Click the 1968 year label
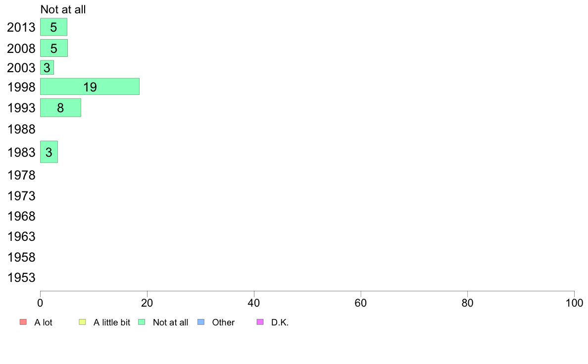Screen dimensions: 588x364 (x=21, y=216)
